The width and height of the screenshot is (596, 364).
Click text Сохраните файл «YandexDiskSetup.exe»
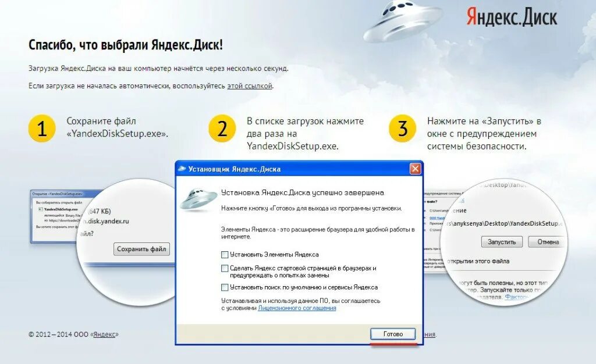coord(118,127)
